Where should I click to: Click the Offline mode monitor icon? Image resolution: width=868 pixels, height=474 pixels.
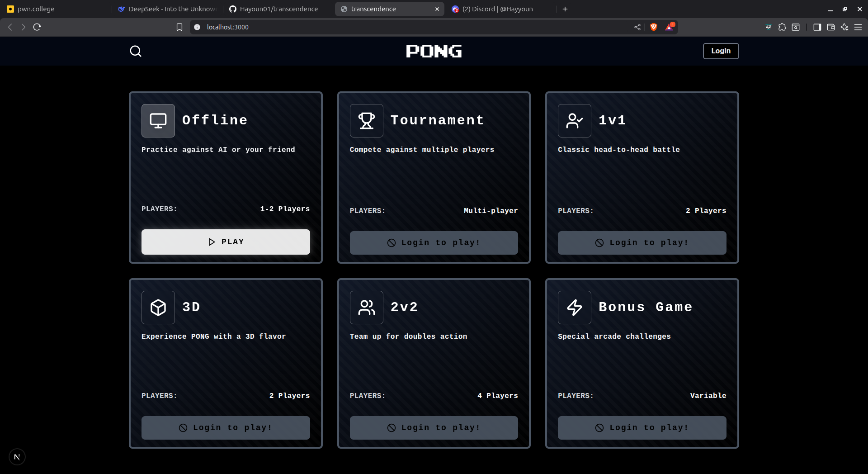click(158, 121)
